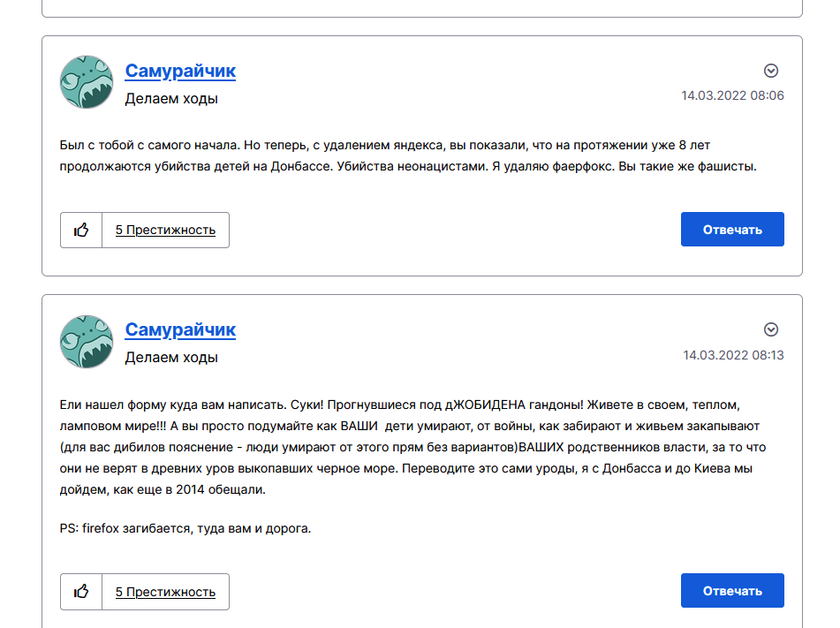
Task: Click 'Делаем ходы' rank under first username
Action: (x=171, y=99)
